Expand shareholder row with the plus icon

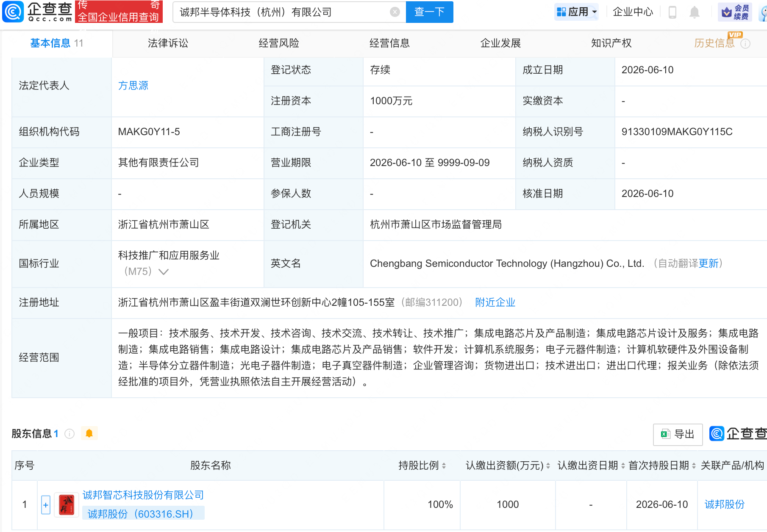pos(46,505)
